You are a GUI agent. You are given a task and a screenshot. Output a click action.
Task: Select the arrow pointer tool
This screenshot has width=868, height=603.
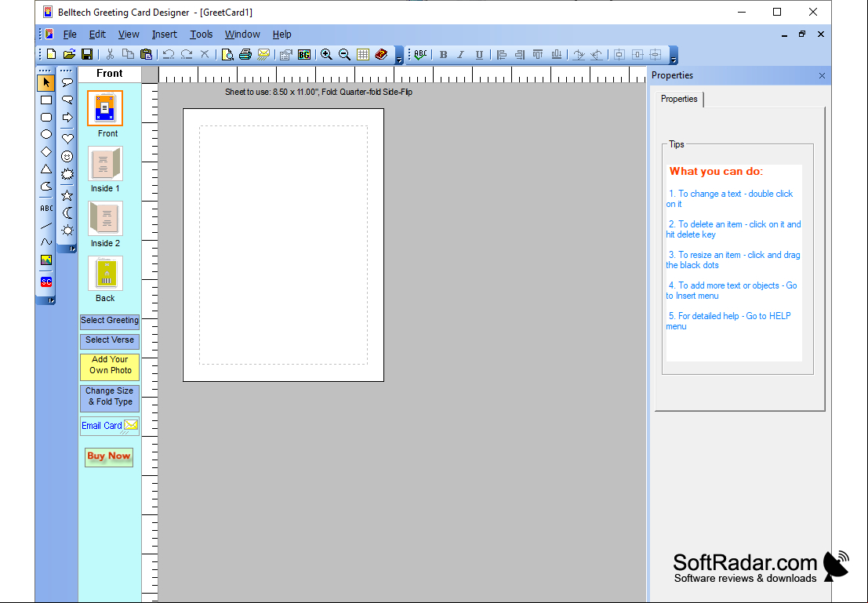tap(46, 83)
